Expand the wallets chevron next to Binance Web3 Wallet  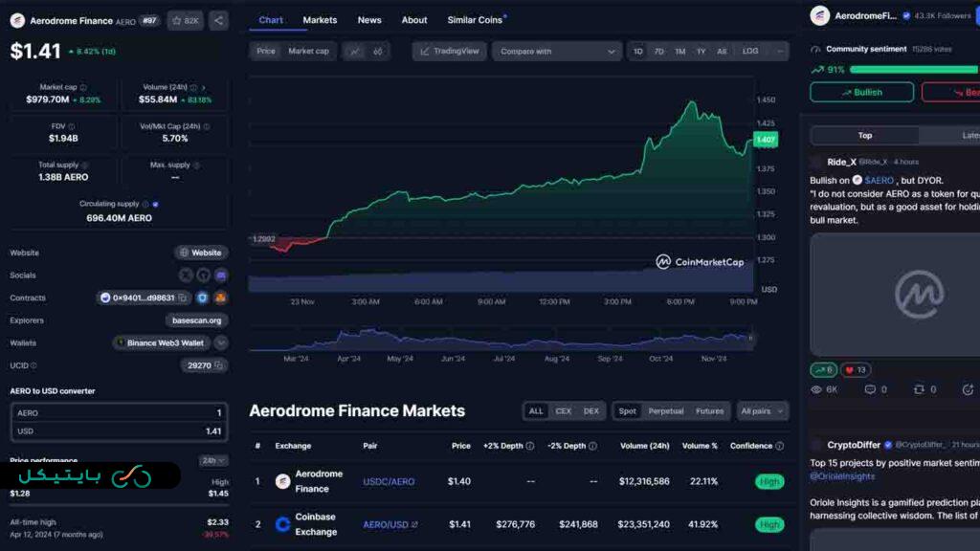[221, 342]
